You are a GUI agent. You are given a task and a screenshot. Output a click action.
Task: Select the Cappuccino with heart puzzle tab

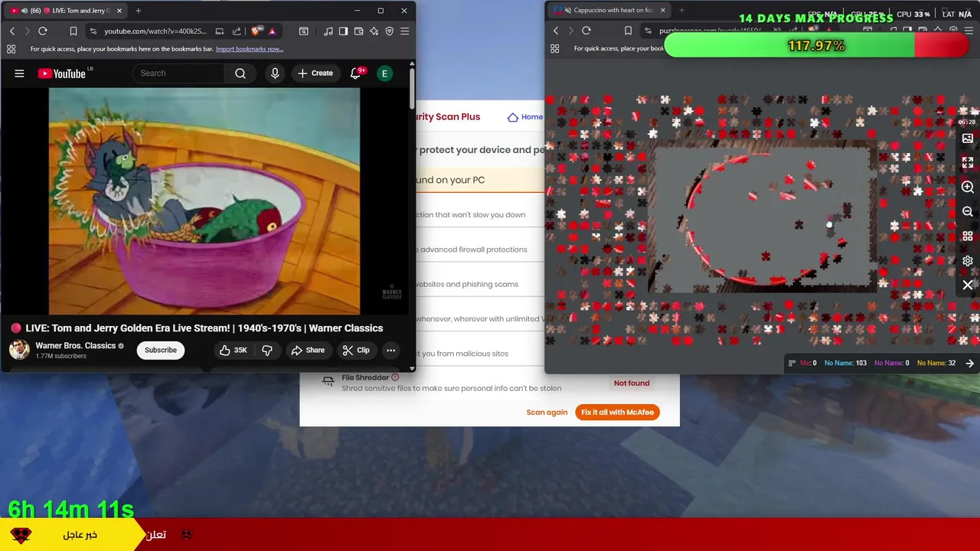click(x=609, y=10)
